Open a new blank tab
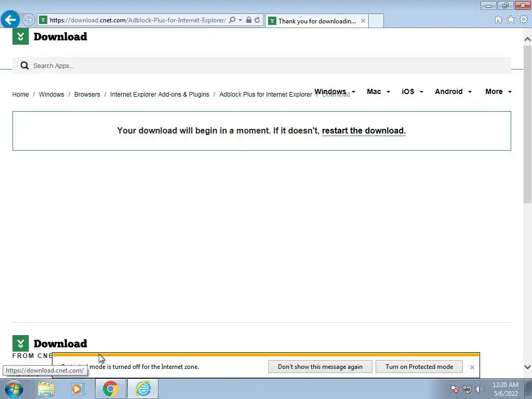The width and height of the screenshot is (532, 399). [376, 21]
